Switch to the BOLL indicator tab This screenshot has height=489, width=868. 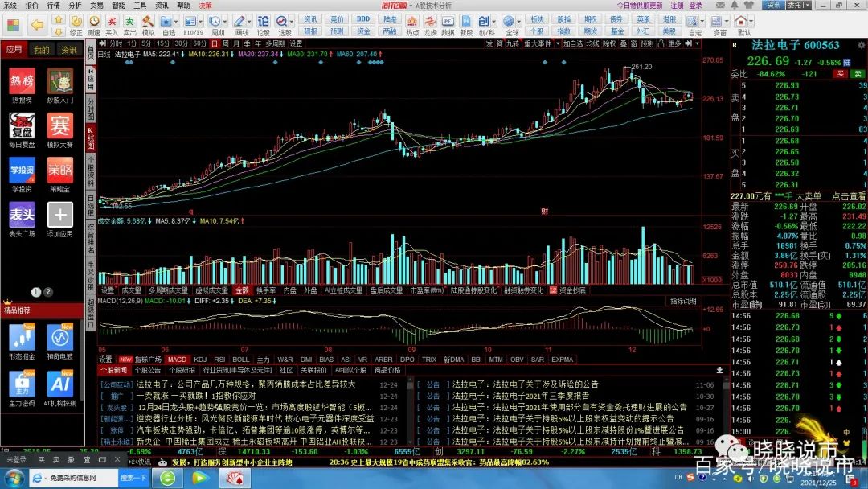(x=241, y=360)
